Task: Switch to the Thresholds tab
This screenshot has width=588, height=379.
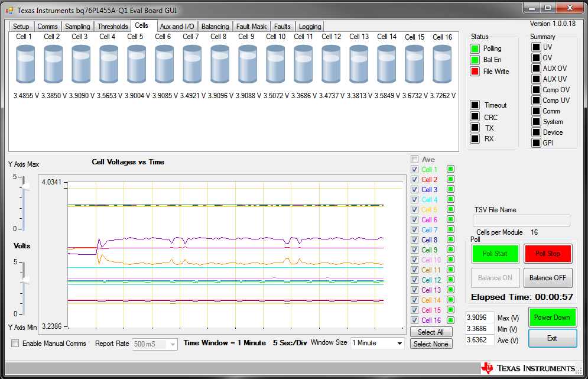Action: pos(112,26)
